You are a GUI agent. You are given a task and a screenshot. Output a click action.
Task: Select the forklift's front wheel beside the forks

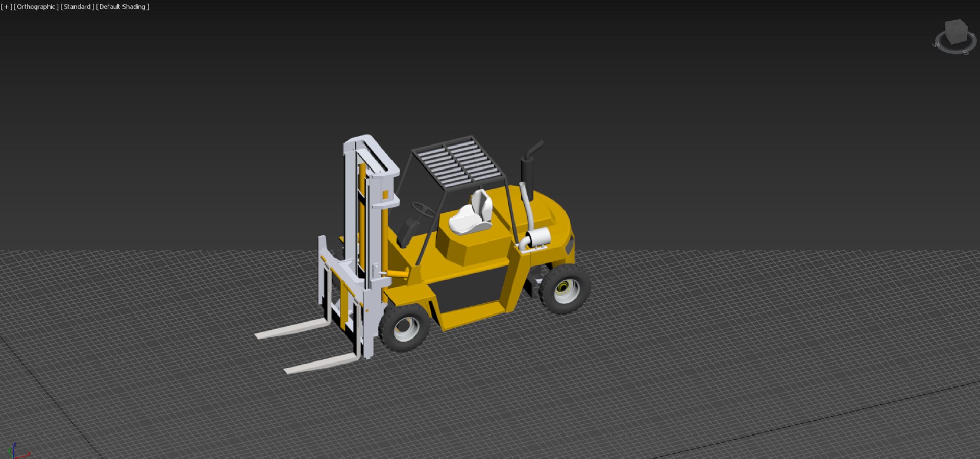(404, 328)
